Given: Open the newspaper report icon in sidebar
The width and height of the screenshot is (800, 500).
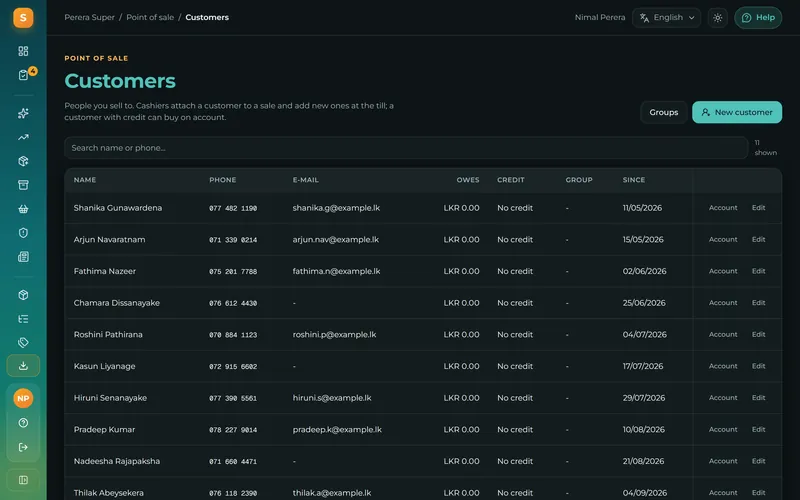Looking at the screenshot, I should [23, 257].
